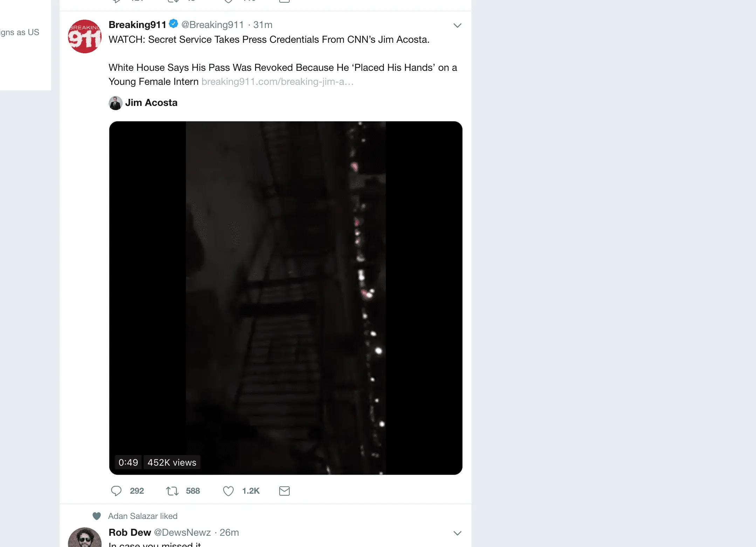The width and height of the screenshot is (756, 547).
Task: Open the Breaking911 profile avatar
Action: click(x=84, y=36)
